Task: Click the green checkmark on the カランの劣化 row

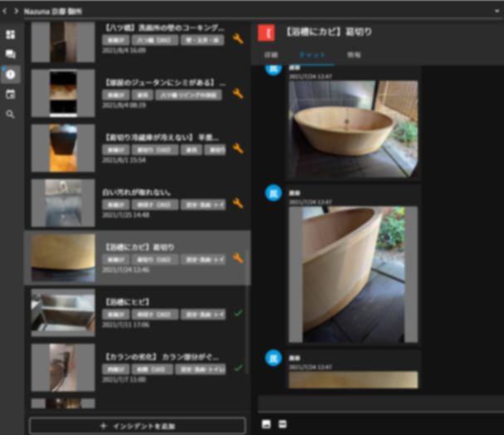Action: point(238,368)
